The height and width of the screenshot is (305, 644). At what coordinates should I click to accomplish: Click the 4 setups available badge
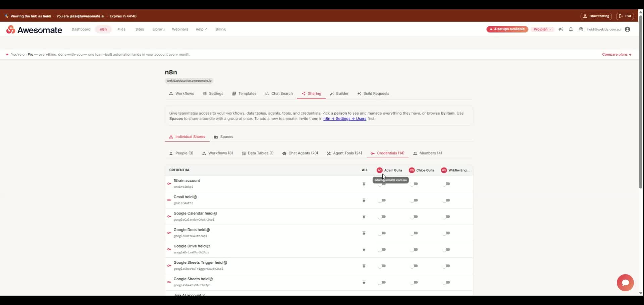[507, 29]
